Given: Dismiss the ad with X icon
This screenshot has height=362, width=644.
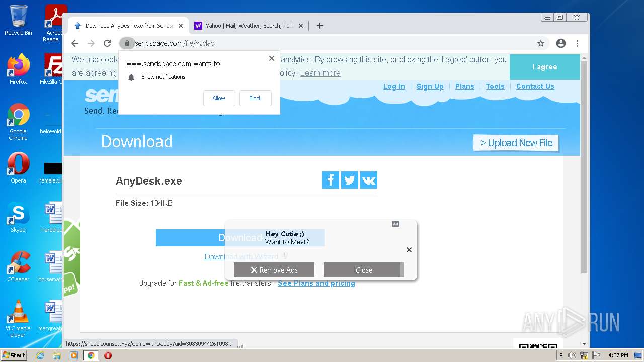Looking at the screenshot, I should 409,250.
